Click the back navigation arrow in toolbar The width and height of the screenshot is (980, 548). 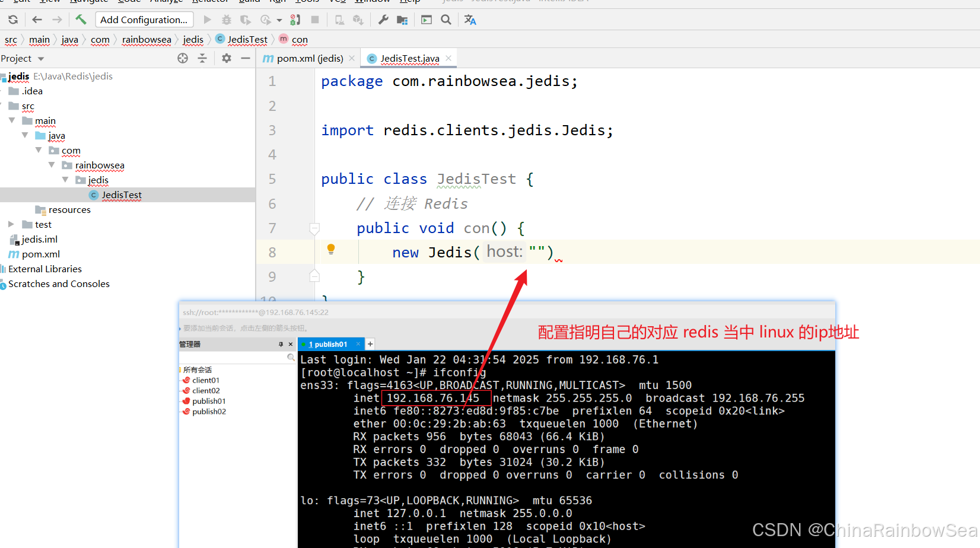pyautogui.click(x=37, y=20)
